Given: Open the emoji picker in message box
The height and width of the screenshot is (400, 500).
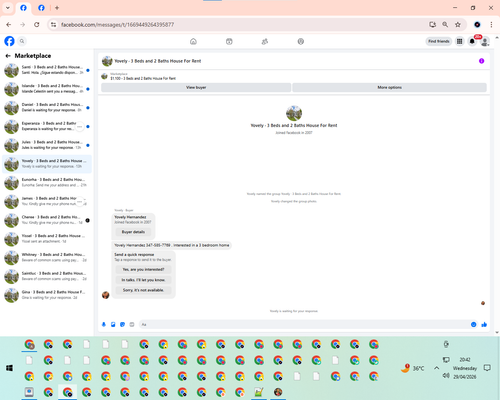Looking at the screenshot, I should 474,325.
